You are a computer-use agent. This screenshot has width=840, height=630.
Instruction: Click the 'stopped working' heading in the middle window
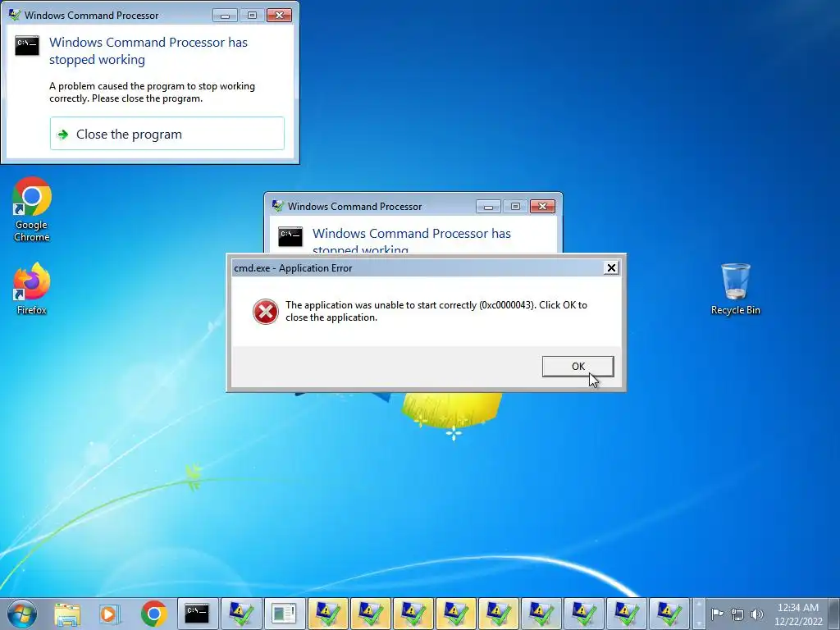pos(360,249)
